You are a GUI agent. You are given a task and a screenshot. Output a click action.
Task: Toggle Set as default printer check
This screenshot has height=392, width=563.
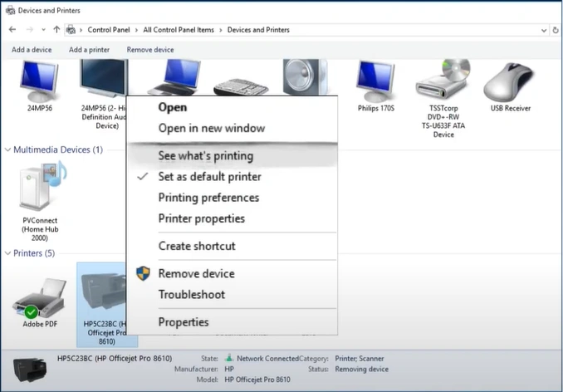point(209,177)
